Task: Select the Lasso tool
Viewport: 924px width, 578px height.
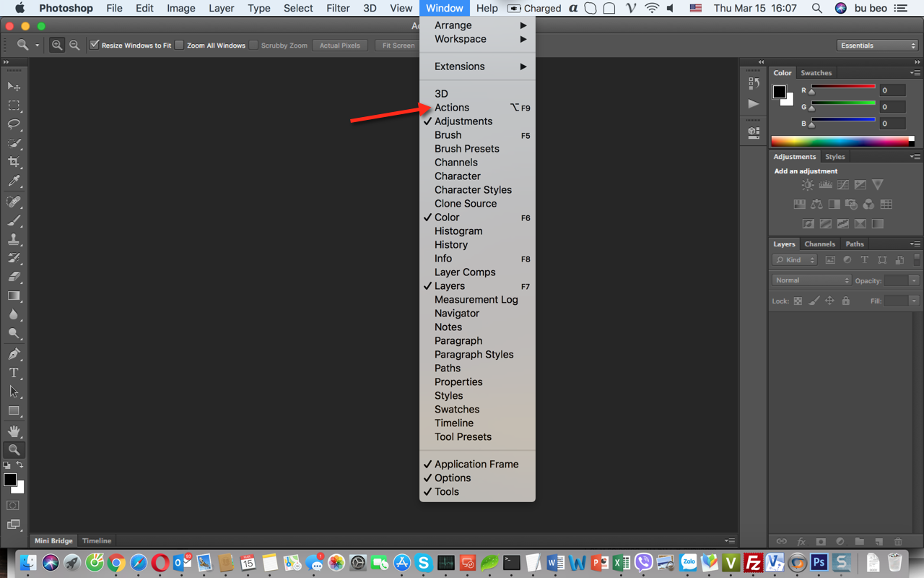Action: (x=14, y=124)
